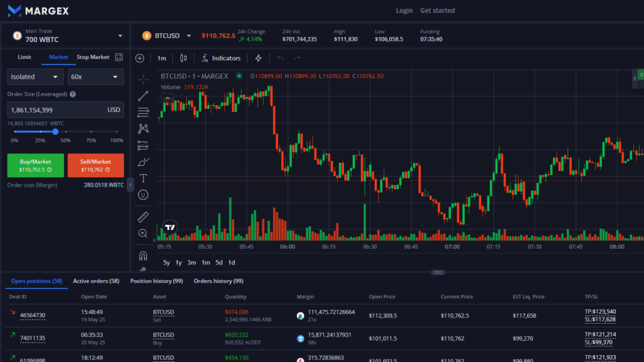The height and width of the screenshot is (362, 644).
Task: Open the emoji icons tool
Action: point(143,195)
